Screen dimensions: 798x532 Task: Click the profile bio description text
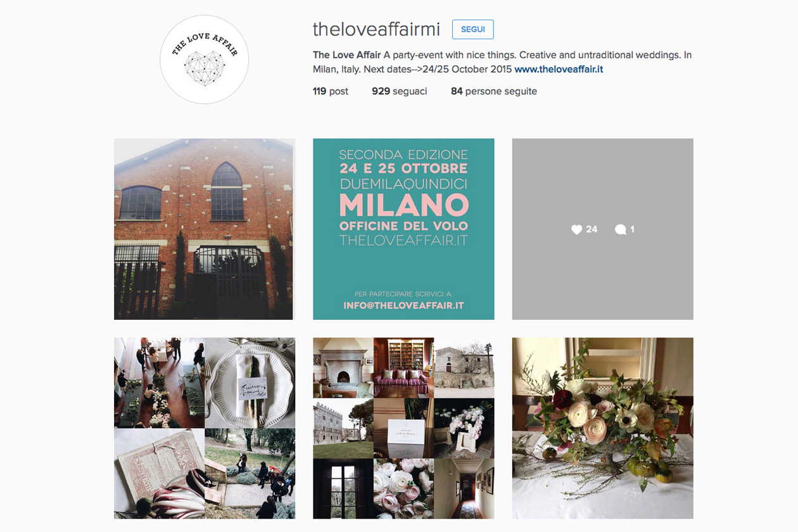[502, 62]
